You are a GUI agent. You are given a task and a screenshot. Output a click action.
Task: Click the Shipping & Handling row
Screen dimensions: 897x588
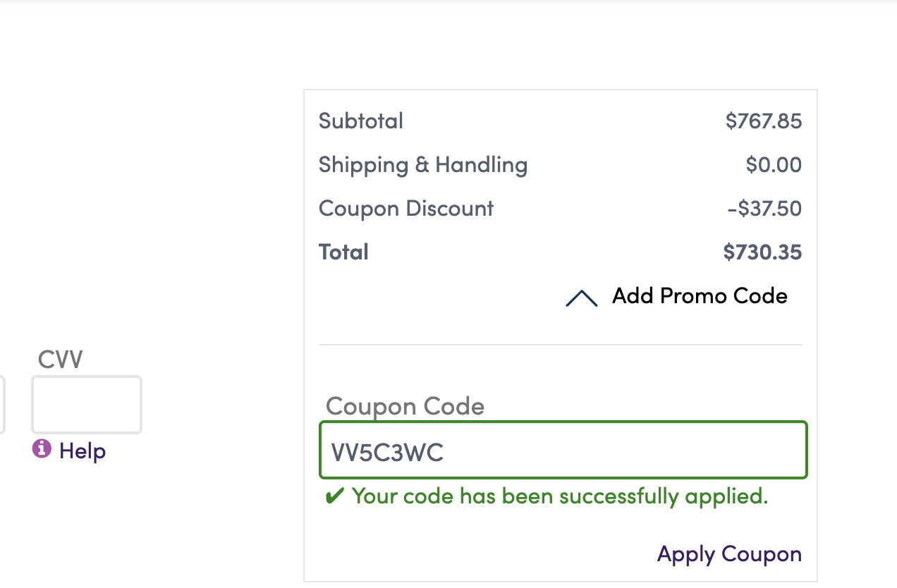tap(423, 165)
